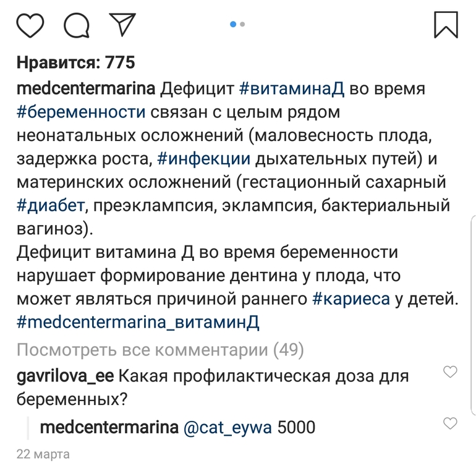Open @cat_eywa mention

[228, 427]
